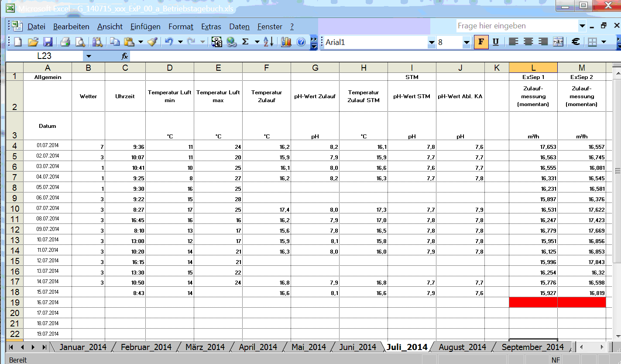Open the Fenster menu
Screen dimensions: 621x364
pos(270,27)
